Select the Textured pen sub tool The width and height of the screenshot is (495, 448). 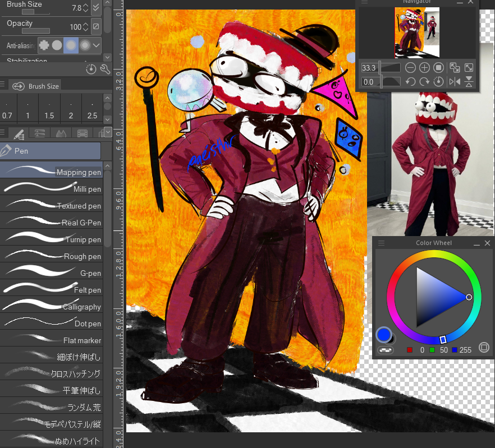point(52,204)
